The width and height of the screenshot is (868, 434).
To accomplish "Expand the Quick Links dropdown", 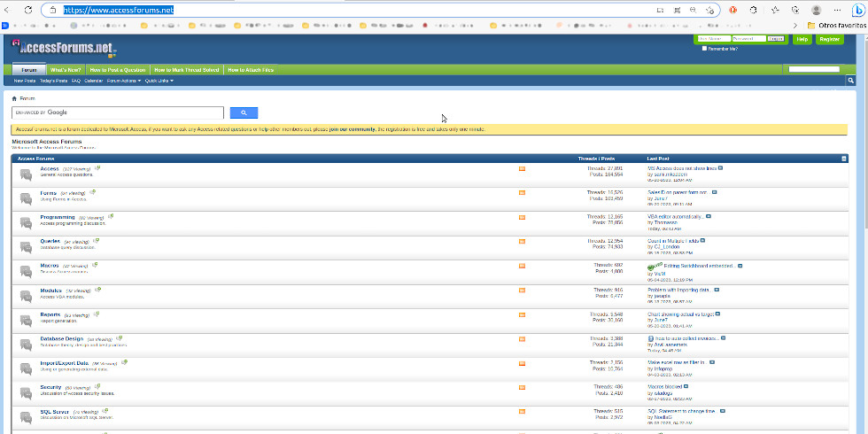I will 159,81.
